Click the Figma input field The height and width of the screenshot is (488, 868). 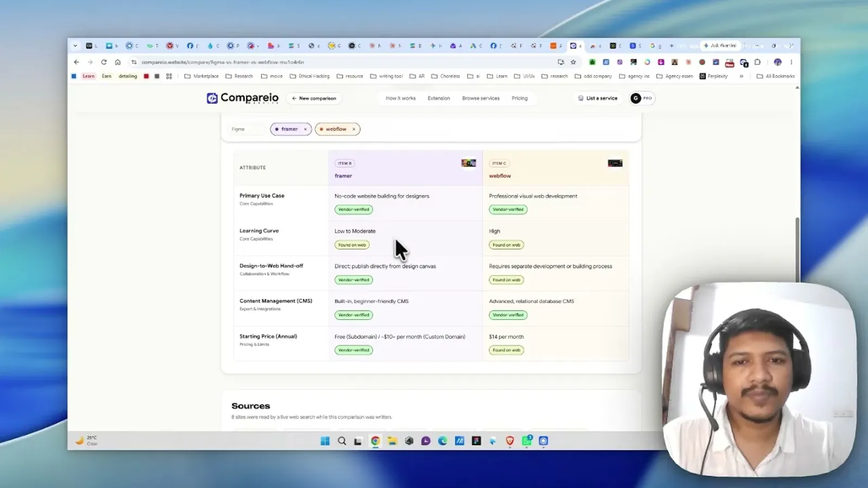247,129
